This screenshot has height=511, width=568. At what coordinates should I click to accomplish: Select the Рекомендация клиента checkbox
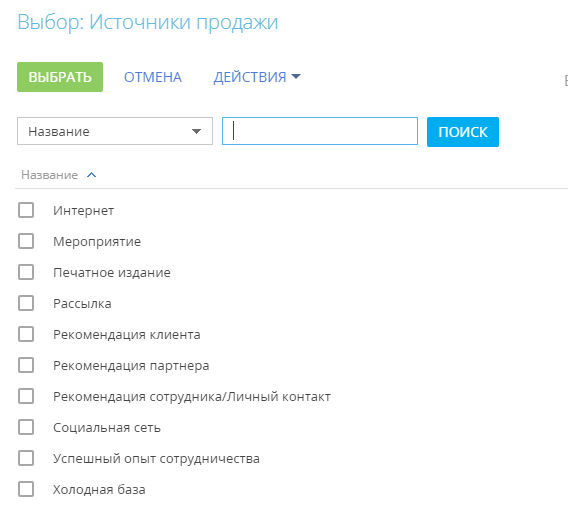[26, 334]
